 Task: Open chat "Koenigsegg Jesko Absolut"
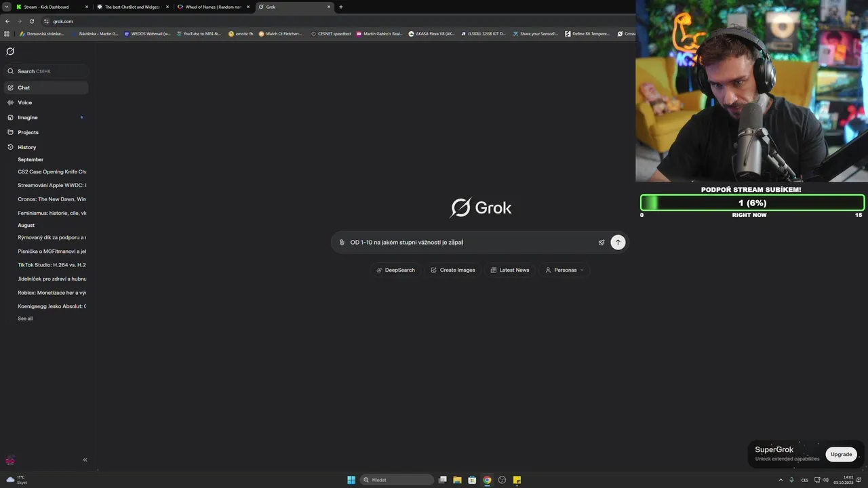pos(52,306)
